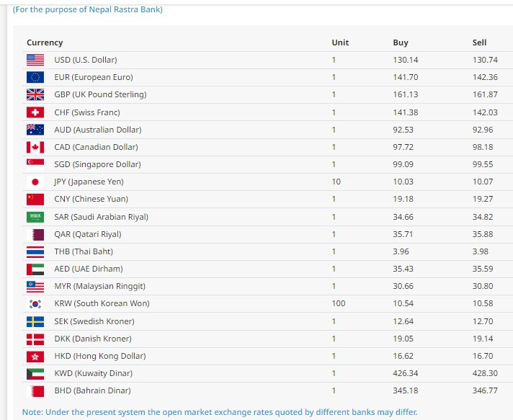The image size is (513, 420).
Task: Click the Hong Kong flag icon
Action: click(x=35, y=356)
